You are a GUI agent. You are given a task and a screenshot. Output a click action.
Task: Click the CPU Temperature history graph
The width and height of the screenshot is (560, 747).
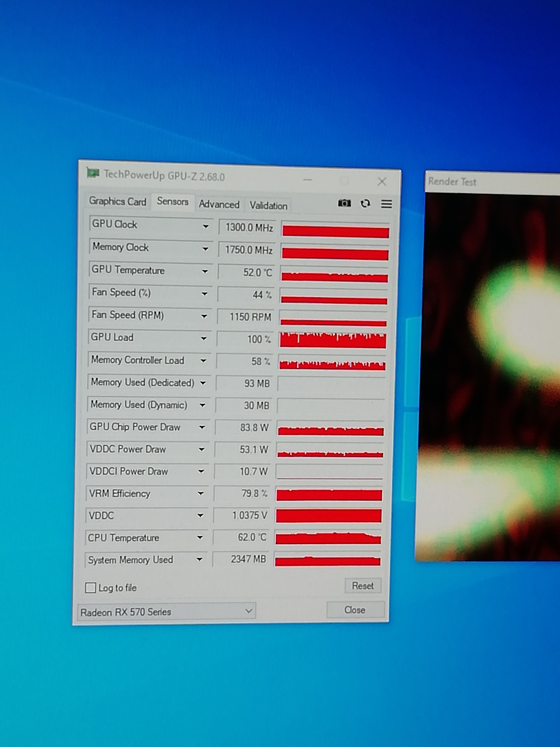click(x=328, y=537)
